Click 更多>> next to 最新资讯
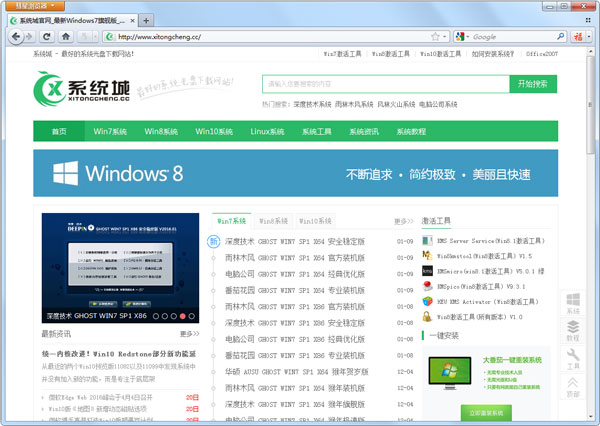 (x=190, y=334)
